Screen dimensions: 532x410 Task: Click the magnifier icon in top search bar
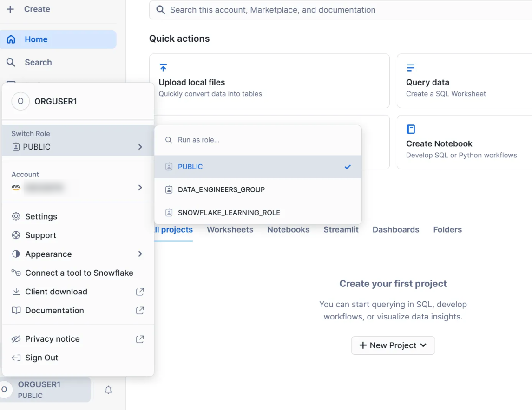[160, 10]
